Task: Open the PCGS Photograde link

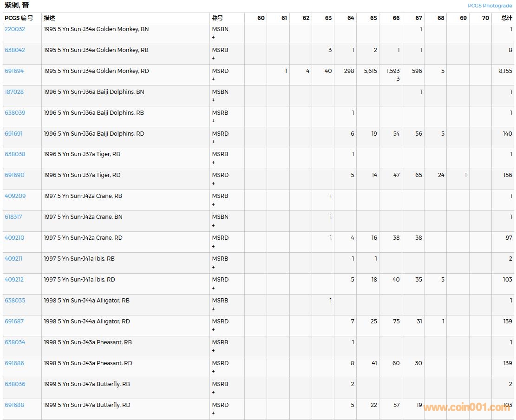Action: 490,6
